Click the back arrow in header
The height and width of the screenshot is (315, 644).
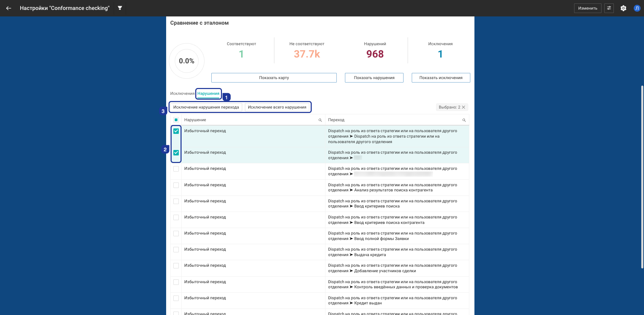click(x=9, y=8)
